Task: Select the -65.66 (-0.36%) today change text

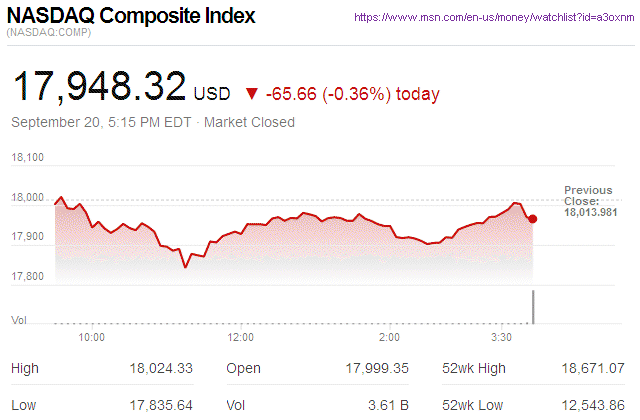Action: tap(353, 94)
